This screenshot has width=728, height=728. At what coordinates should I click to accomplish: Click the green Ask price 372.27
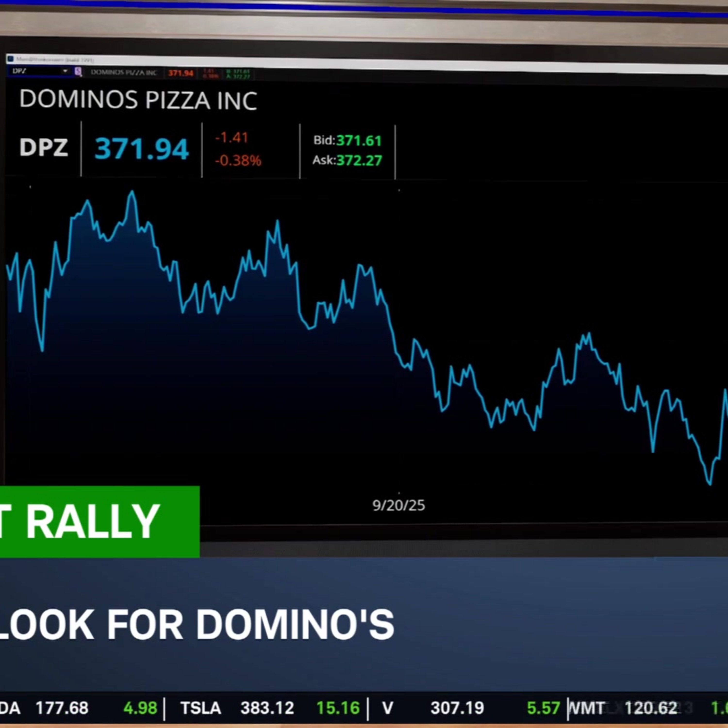coord(359,161)
